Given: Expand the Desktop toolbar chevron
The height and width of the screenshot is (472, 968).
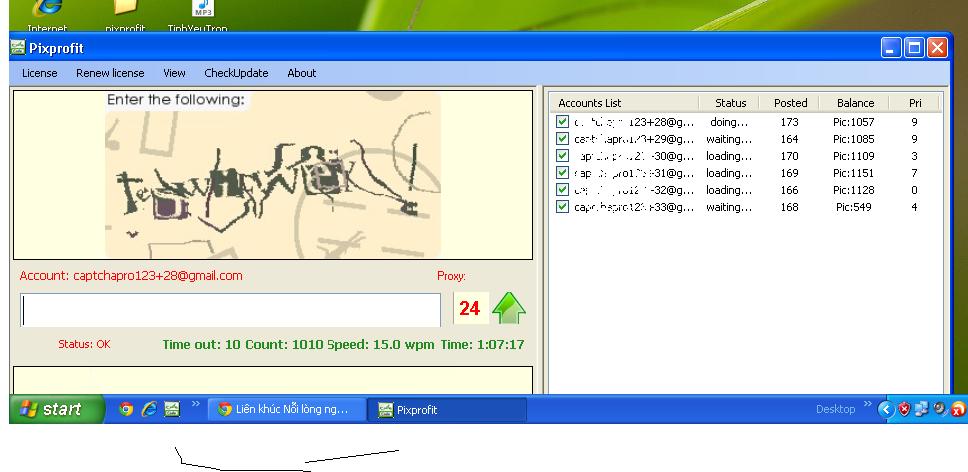Looking at the screenshot, I should click(867, 404).
